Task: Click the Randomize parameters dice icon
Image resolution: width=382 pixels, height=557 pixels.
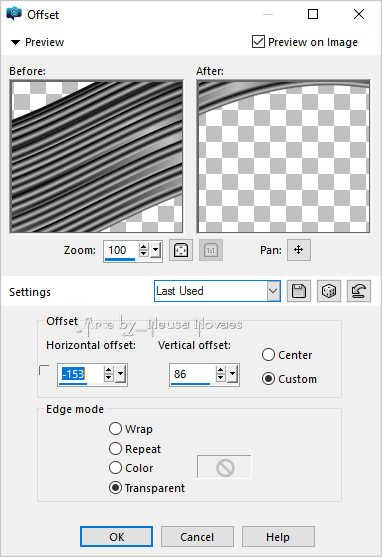Action: 329,291
